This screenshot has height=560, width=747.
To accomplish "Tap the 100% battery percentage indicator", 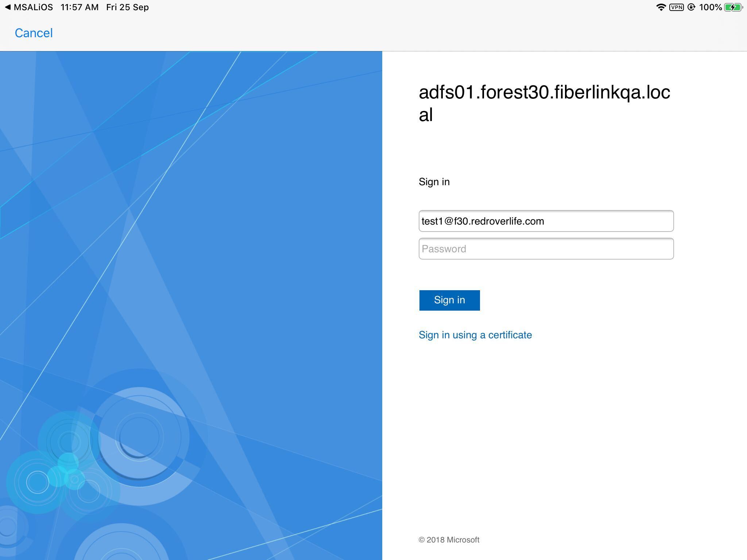I will 711,7.
